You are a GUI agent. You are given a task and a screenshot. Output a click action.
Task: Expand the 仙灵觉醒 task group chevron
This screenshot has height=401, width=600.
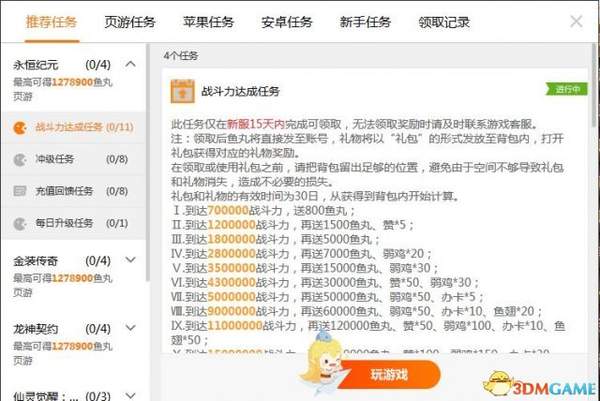[x=130, y=395]
